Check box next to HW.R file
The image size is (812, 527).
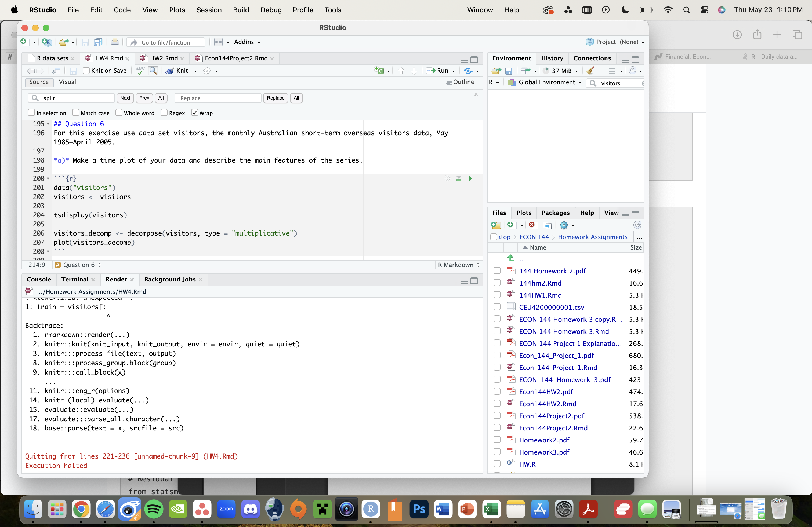tap(497, 464)
